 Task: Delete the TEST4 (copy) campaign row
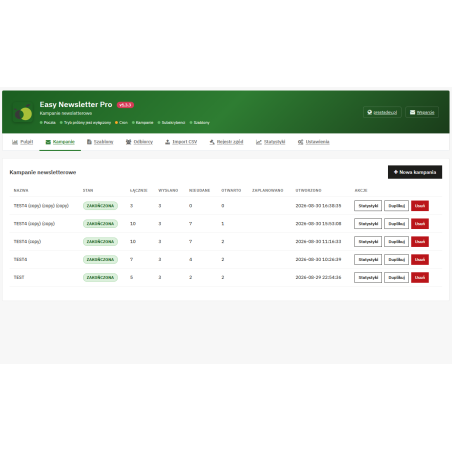(x=420, y=241)
